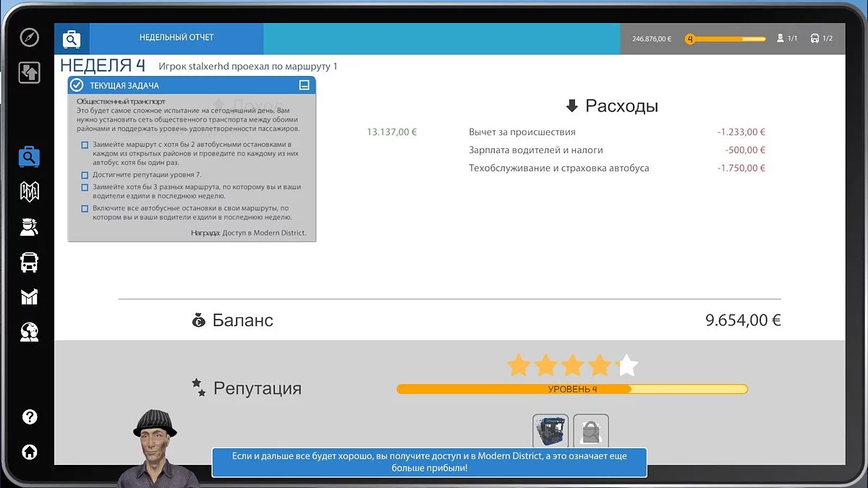
Task: Click the Зарплата водителей и налоги row
Action: click(x=617, y=150)
